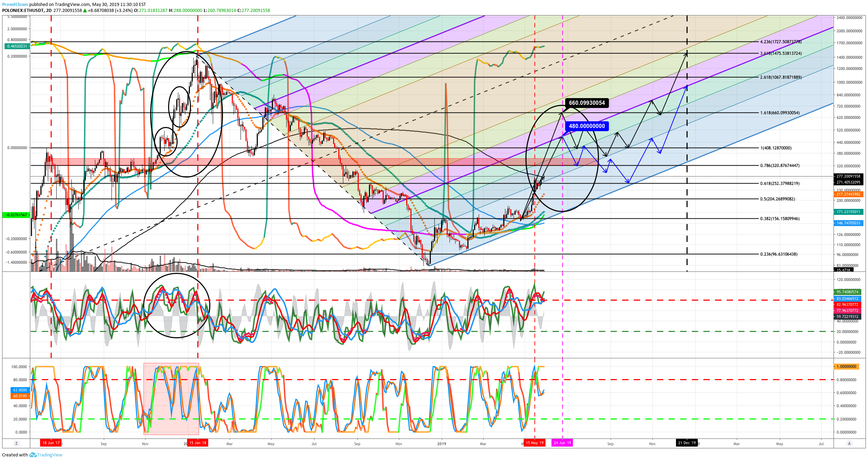Click the 1000.00000000 price axis label
Screen dimensions: 868x461
849,83
